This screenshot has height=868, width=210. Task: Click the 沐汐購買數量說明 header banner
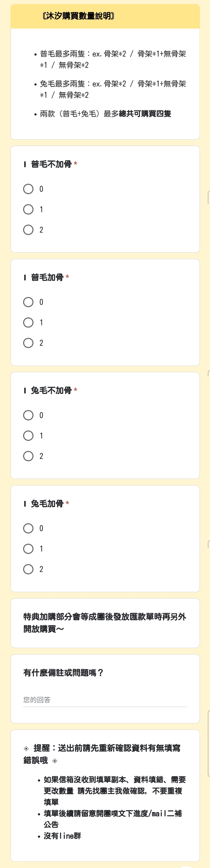pos(105,16)
